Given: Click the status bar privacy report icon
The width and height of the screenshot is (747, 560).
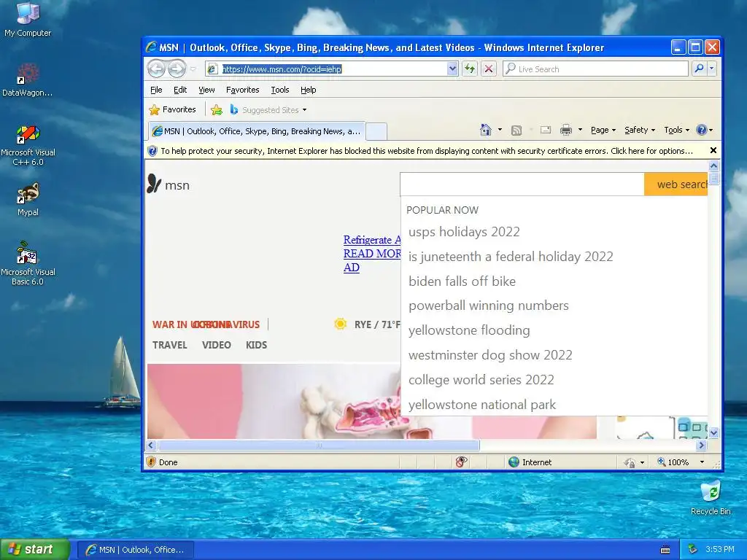Looking at the screenshot, I should pyautogui.click(x=461, y=462).
